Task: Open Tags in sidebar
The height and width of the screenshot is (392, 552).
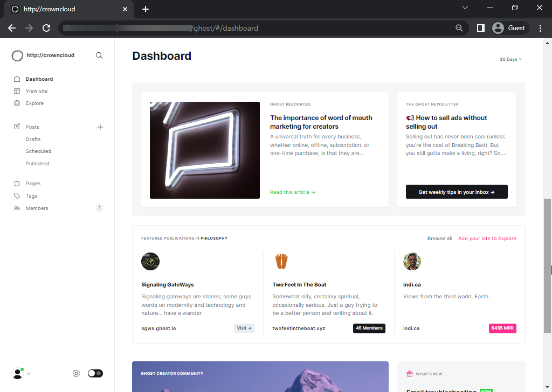Action: [x=31, y=196]
